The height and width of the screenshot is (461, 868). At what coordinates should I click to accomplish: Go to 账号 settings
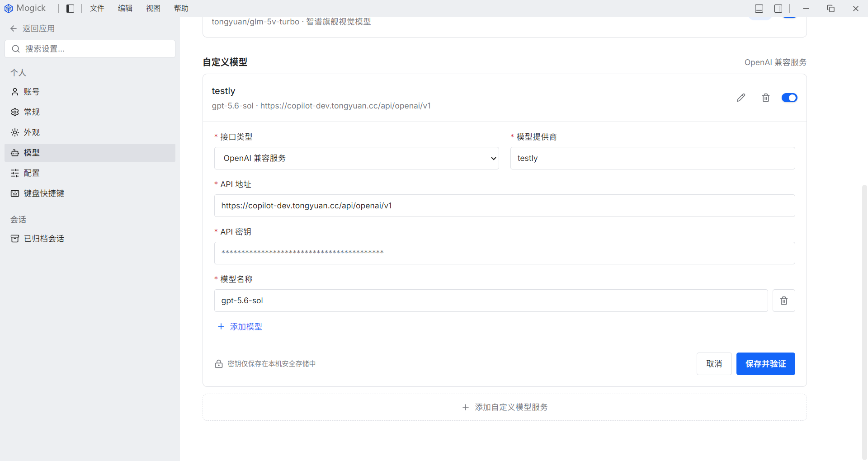tap(90, 92)
